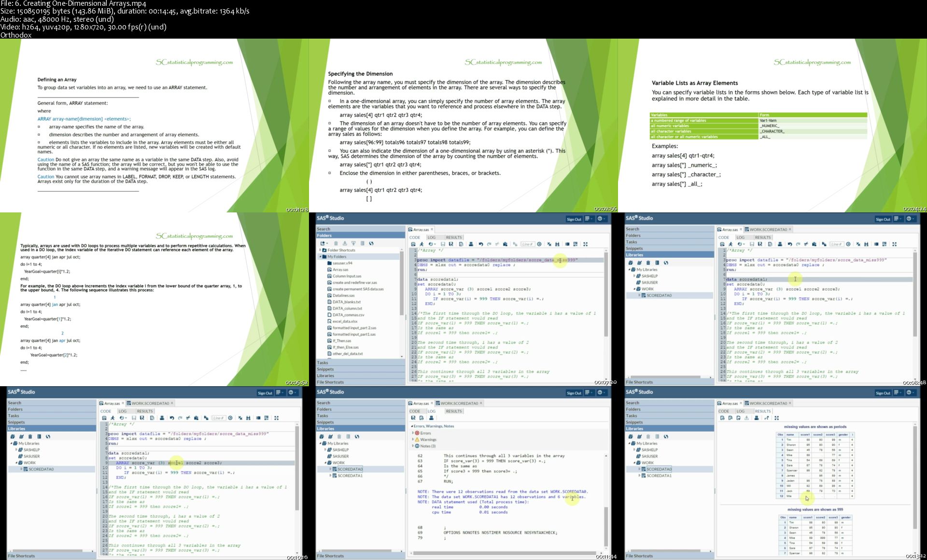Open the Tasks section in 00:07:20 frame
The height and width of the screenshot is (560, 927).
pos(360,363)
